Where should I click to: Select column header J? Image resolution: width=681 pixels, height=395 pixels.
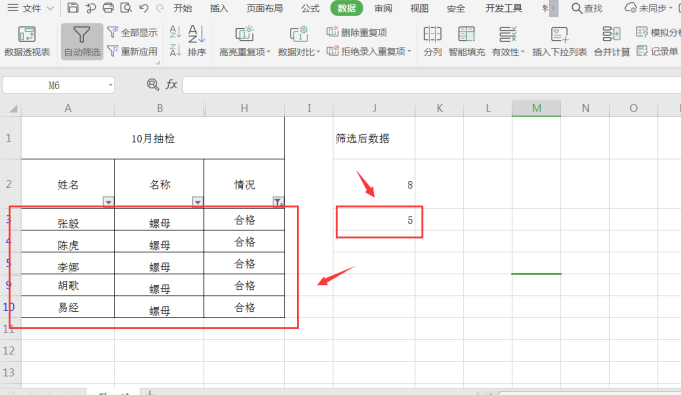point(374,108)
